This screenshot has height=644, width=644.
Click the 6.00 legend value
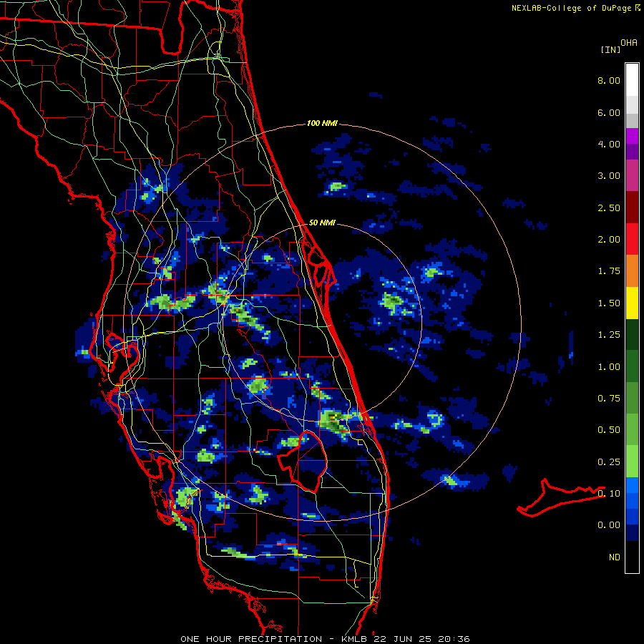609,112
